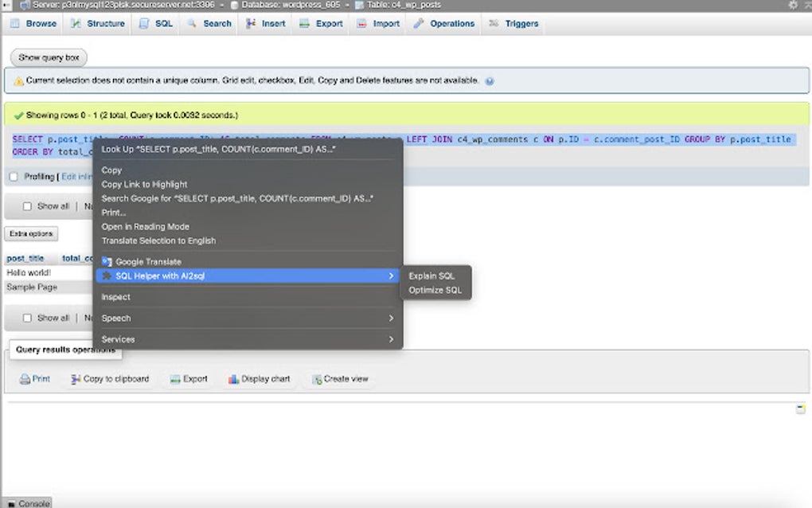
Task: Expand the Speech submenu
Action: click(116, 318)
